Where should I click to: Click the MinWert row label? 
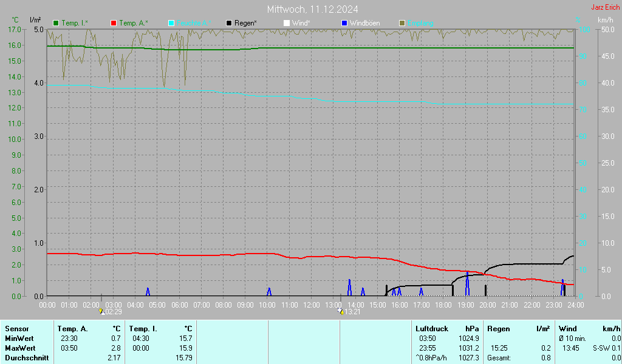click(19, 339)
